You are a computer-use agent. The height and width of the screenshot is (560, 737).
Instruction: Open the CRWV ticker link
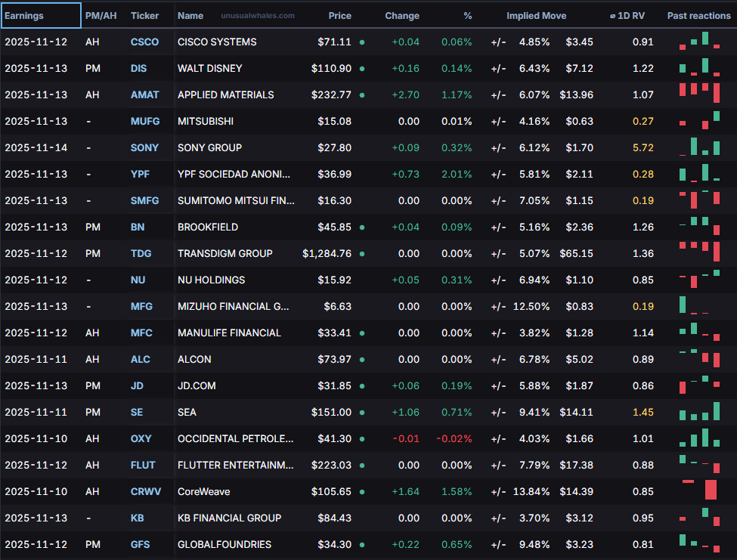[x=146, y=492]
